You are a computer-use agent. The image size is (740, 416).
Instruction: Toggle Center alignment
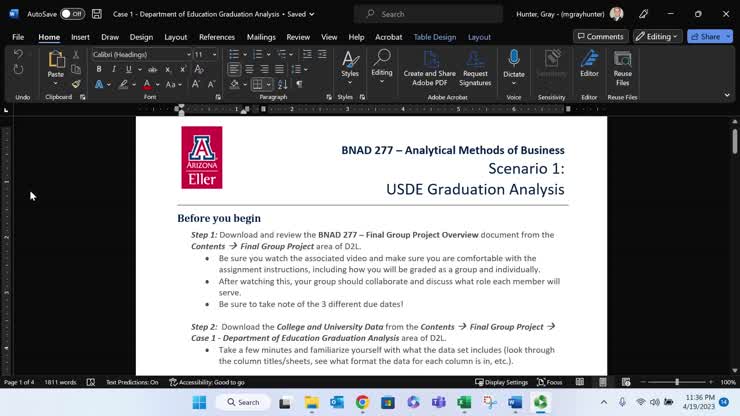(x=249, y=69)
